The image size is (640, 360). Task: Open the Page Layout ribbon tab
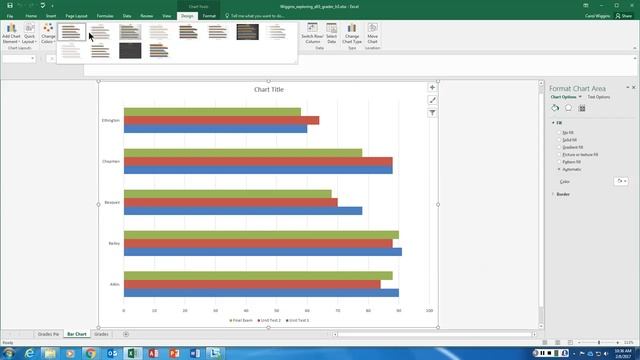(x=76, y=16)
